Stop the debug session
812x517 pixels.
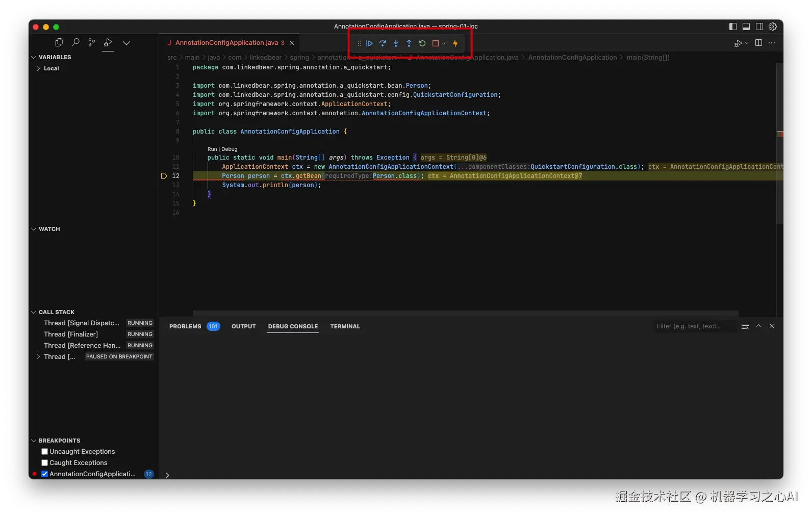[x=436, y=43]
